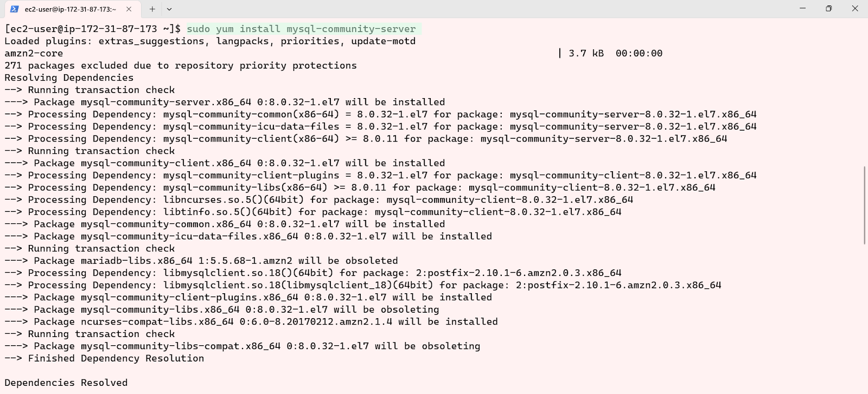Click the Loaded plugins output line
Image resolution: width=868 pixels, height=394 pixels.
[x=210, y=41]
